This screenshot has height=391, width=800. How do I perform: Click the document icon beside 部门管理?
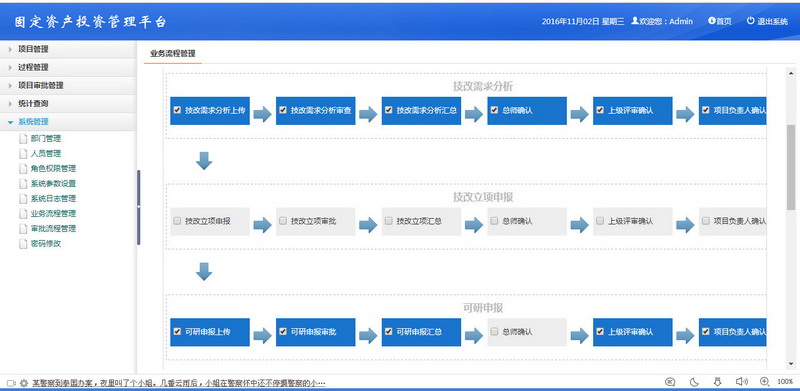23,139
